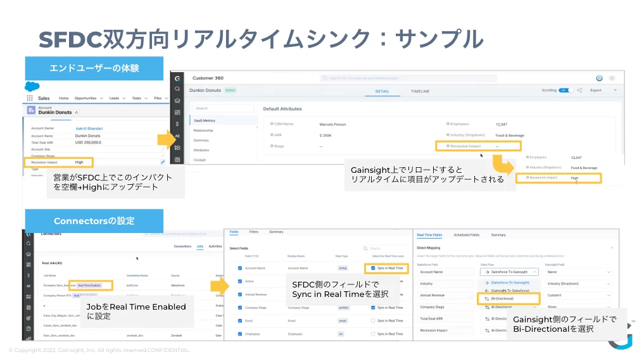Switch to the DETAIL tab

point(382,91)
